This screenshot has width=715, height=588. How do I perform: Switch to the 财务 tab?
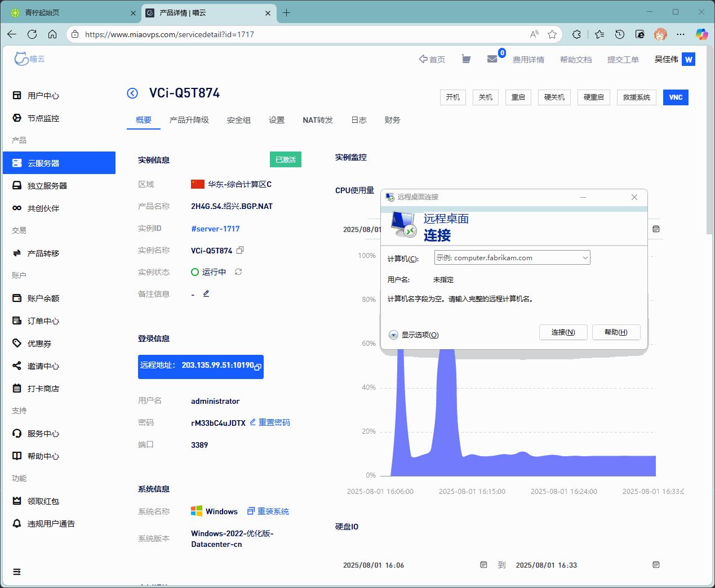(393, 120)
